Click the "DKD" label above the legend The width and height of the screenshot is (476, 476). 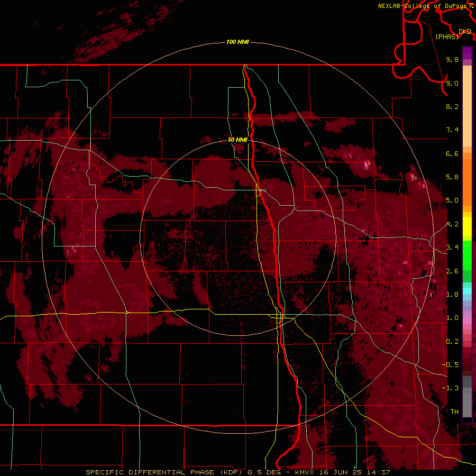coord(464,32)
